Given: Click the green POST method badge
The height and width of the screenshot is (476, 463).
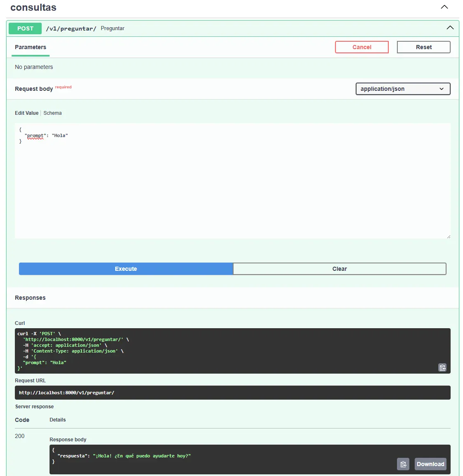Looking at the screenshot, I should click(25, 28).
